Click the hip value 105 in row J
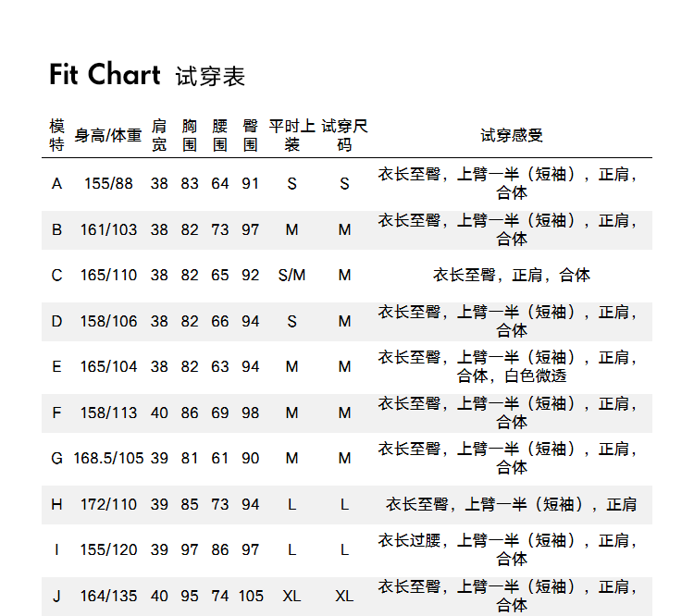 click(x=251, y=596)
